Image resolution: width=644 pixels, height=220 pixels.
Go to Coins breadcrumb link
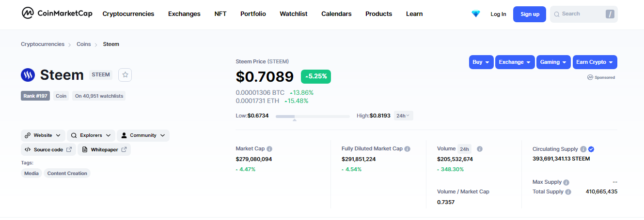[x=84, y=44]
